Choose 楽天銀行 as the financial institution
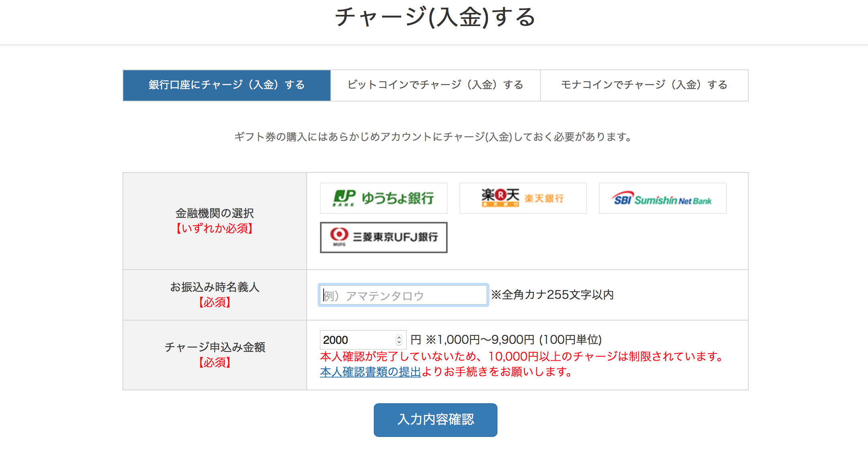This screenshot has width=868, height=457. click(x=522, y=198)
